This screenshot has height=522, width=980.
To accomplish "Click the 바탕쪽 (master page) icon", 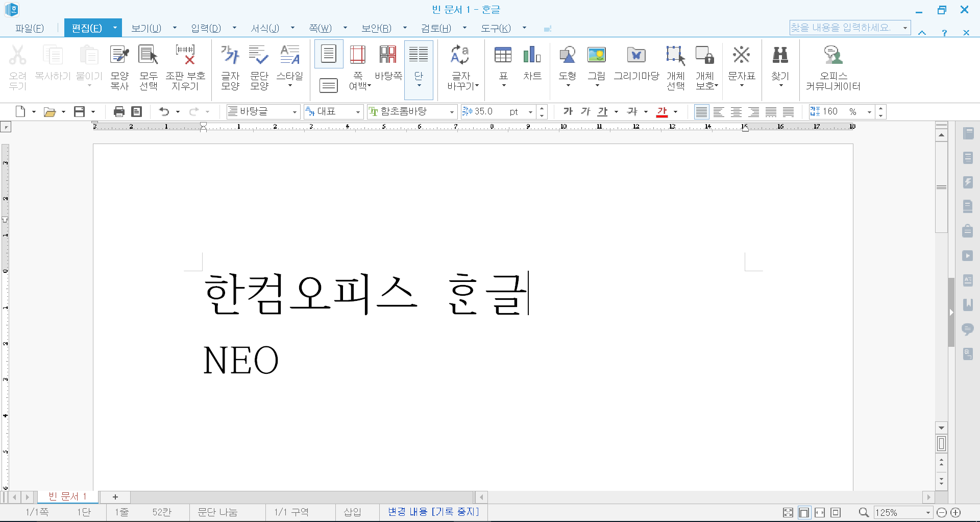I will pos(388,63).
